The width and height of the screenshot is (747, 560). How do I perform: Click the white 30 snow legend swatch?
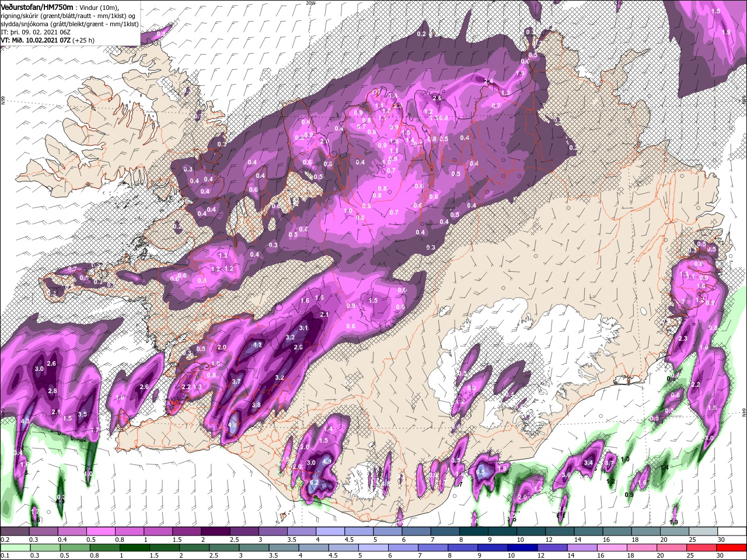click(x=731, y=531)
